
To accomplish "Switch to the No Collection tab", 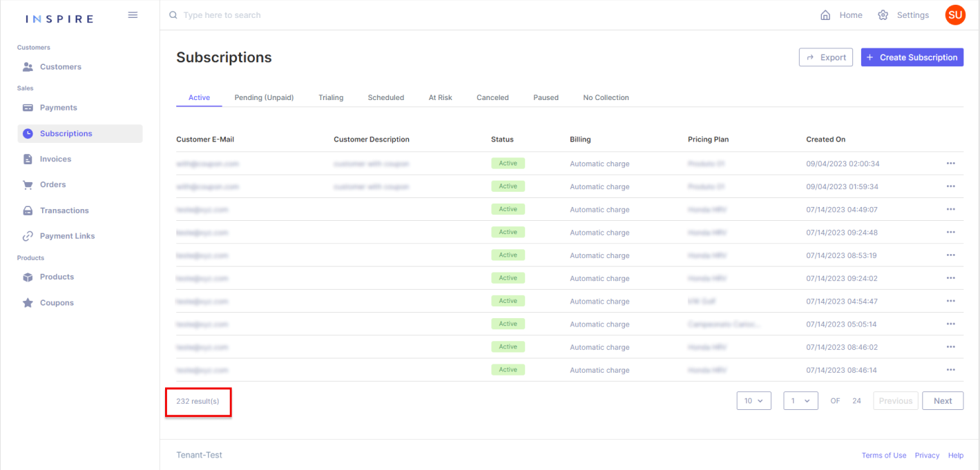I will 606,98.
